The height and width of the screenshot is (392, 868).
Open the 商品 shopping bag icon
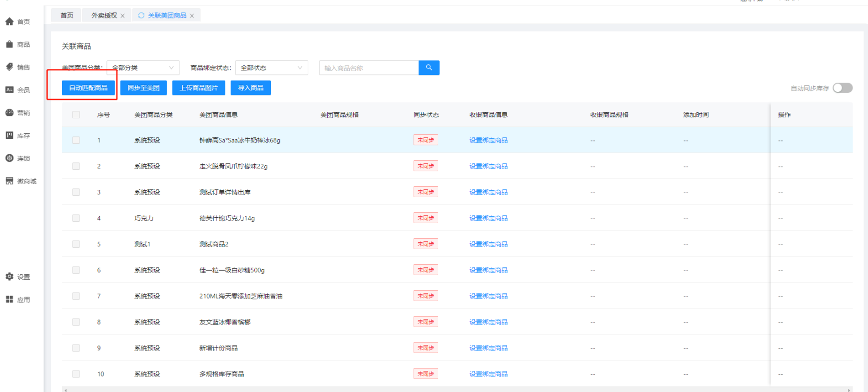(x=9, y=44)
